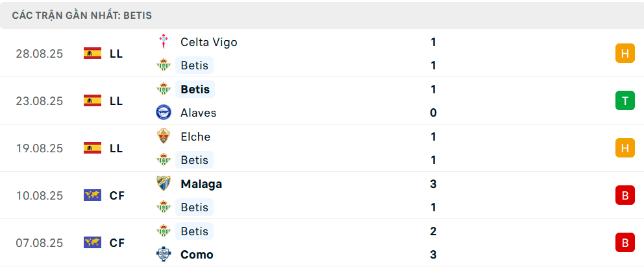Click green T badge for Alaves match
The width and height of the screenshot is (644, 267).
[x=625, y=101]
